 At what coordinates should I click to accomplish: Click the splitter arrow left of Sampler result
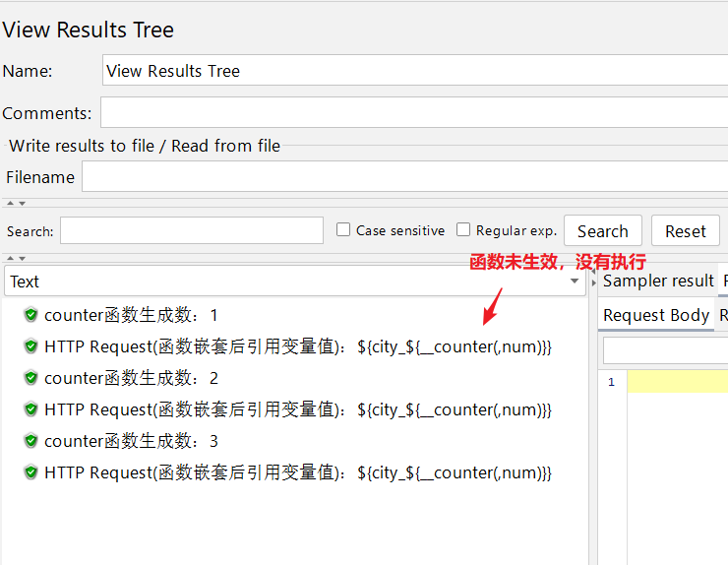pos(593,282)
